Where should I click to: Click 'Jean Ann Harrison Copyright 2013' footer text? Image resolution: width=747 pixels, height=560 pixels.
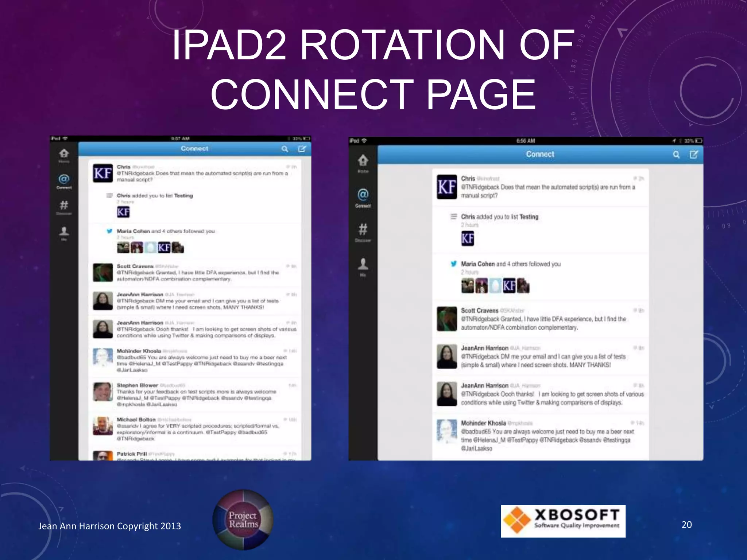pyautogui.click(x=110, y=526)
